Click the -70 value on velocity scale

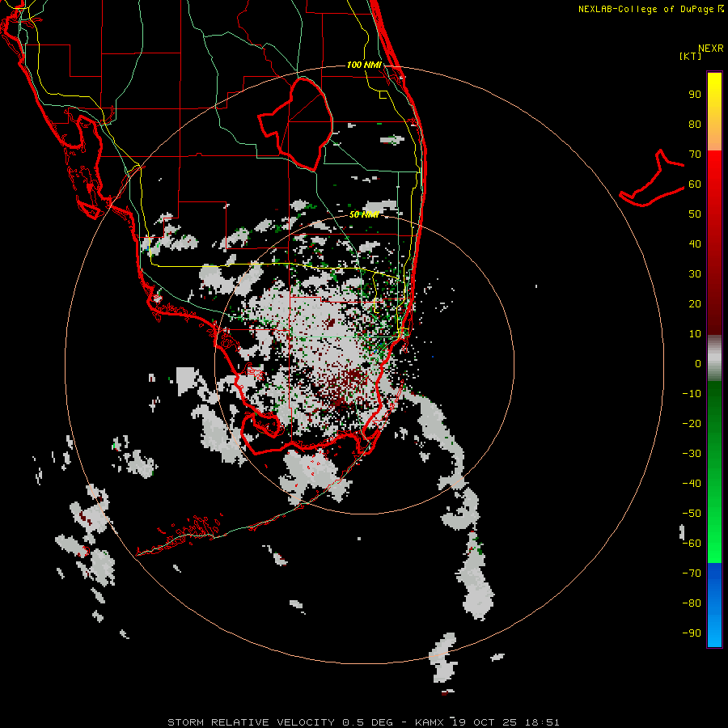coord(692,573)
